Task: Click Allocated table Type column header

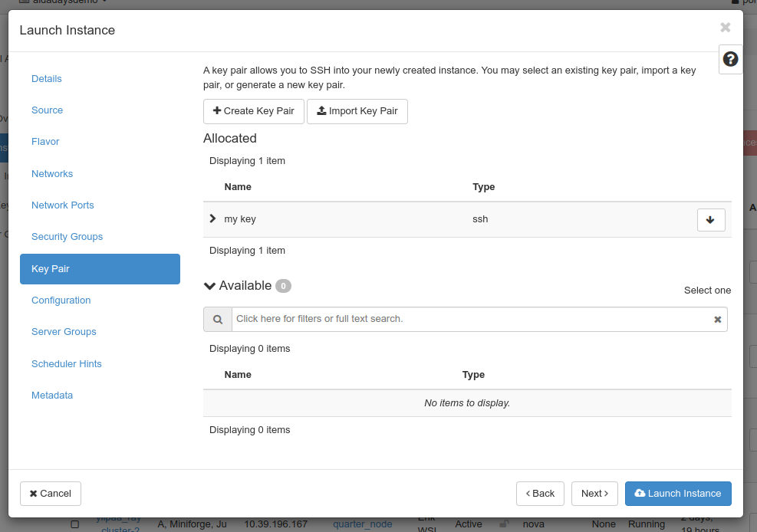Action: 484,186
